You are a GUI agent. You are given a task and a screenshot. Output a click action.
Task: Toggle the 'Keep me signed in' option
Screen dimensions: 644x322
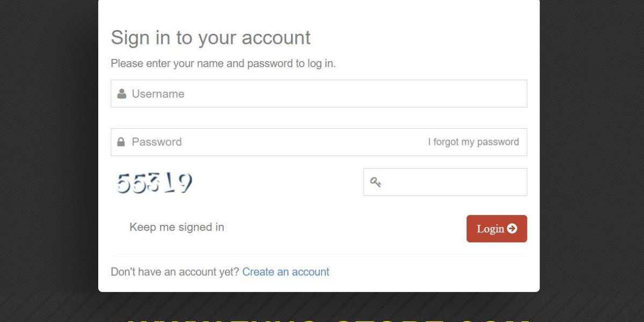point(177,227)
